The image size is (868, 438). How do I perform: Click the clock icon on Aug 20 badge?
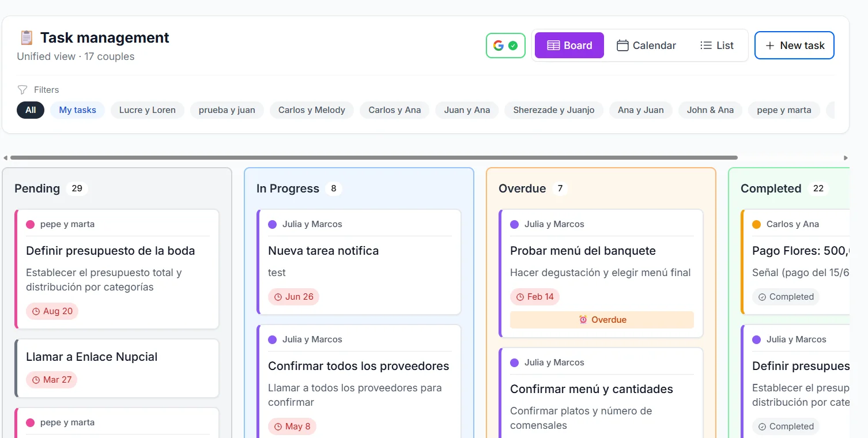[x=36, y=311]
